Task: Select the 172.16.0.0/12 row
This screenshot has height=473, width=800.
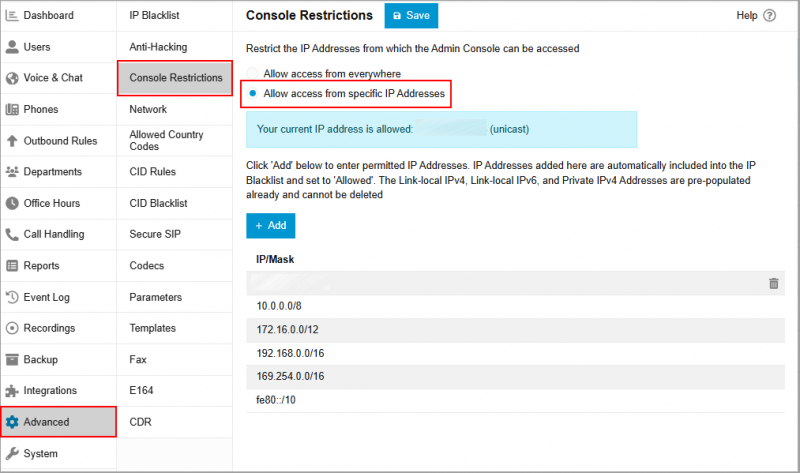Action: 515,330
